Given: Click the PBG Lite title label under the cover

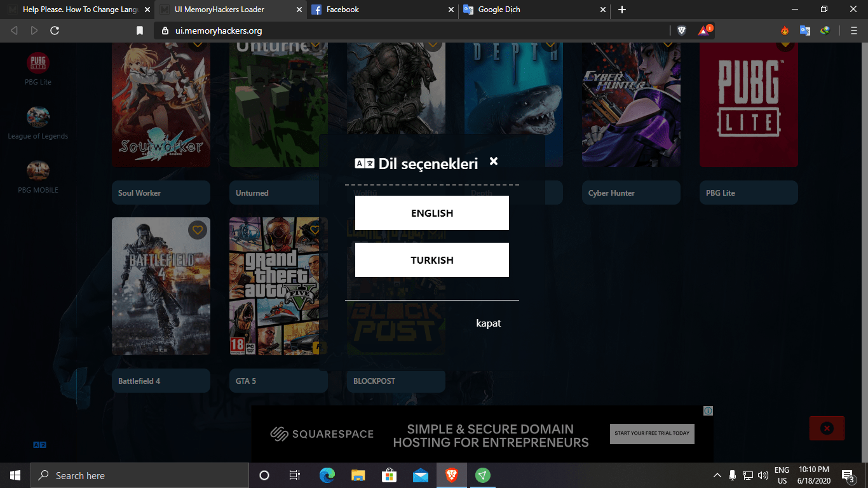Looking at the screenshot, I should pos(749,193).
